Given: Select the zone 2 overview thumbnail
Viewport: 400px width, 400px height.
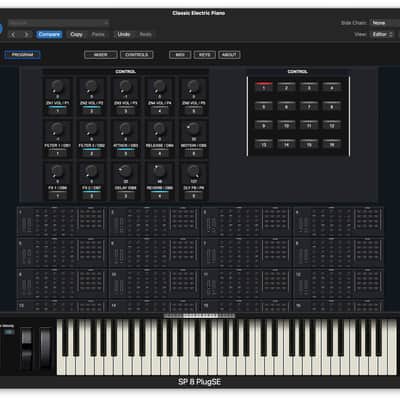Looking at the screenshot, I should point(154,221).
